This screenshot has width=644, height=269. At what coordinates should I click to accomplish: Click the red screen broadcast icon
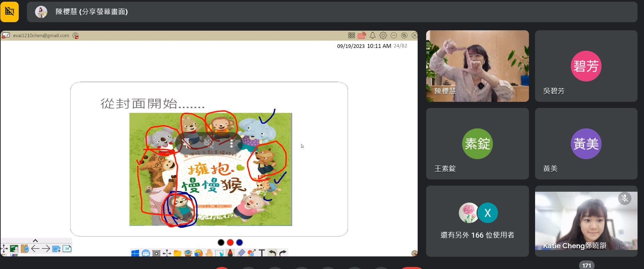(362, 35)
